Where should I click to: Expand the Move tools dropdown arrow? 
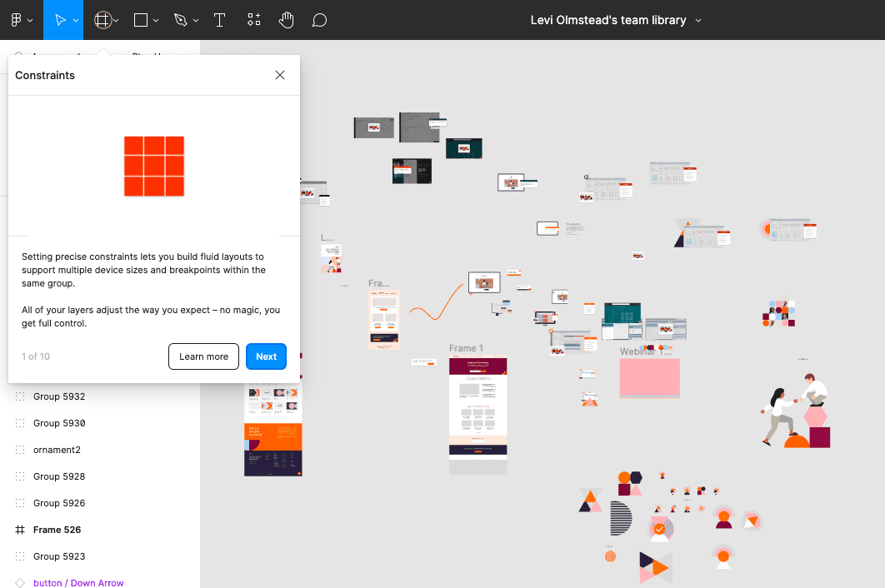pos(76,20)
